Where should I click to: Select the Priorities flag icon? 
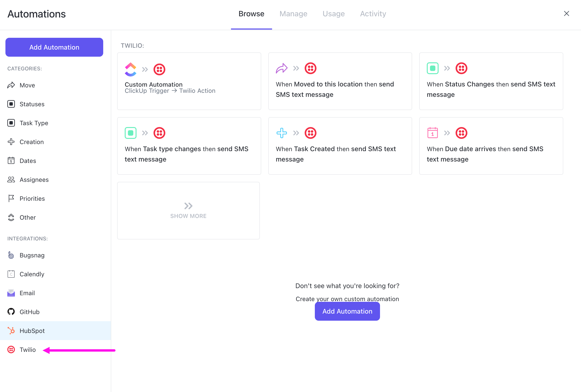pyautogui.click(x=11, y=199)
